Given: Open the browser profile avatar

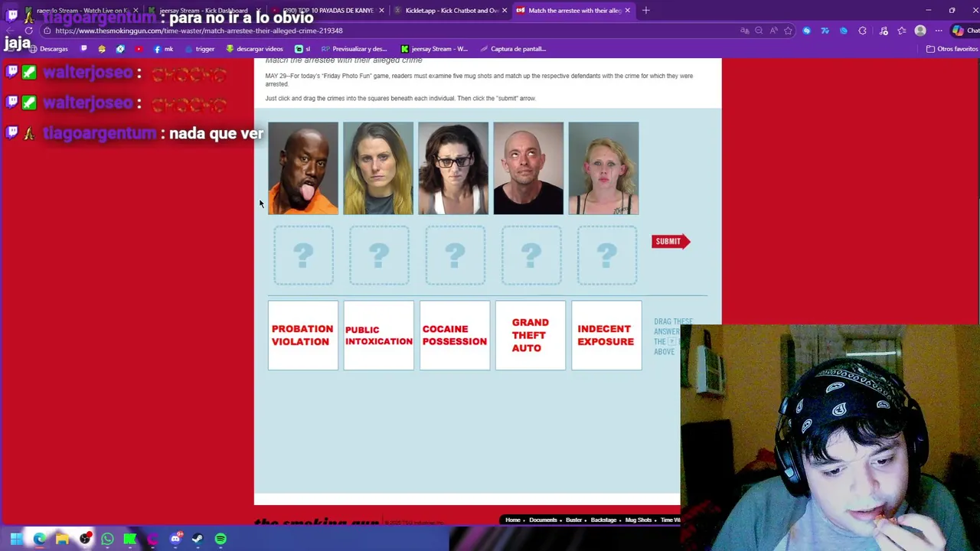Looking at the screenshot, I should (x=920, y=31).
